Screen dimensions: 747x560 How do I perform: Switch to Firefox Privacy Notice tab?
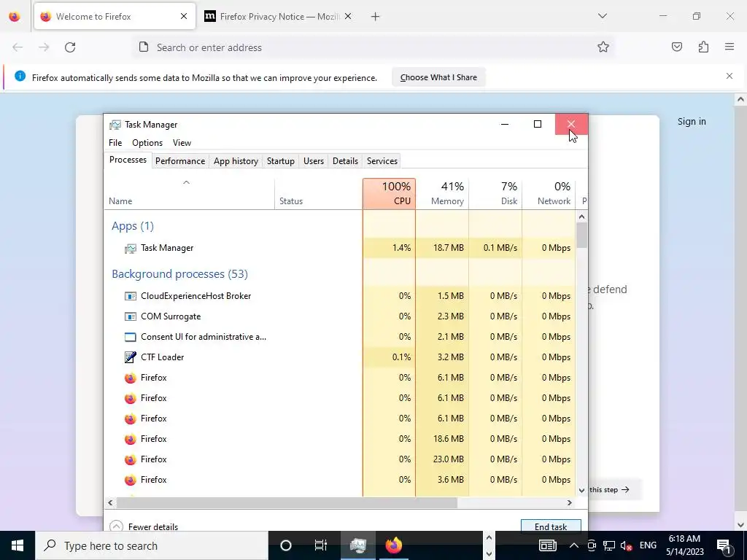[x=279, y=17]
